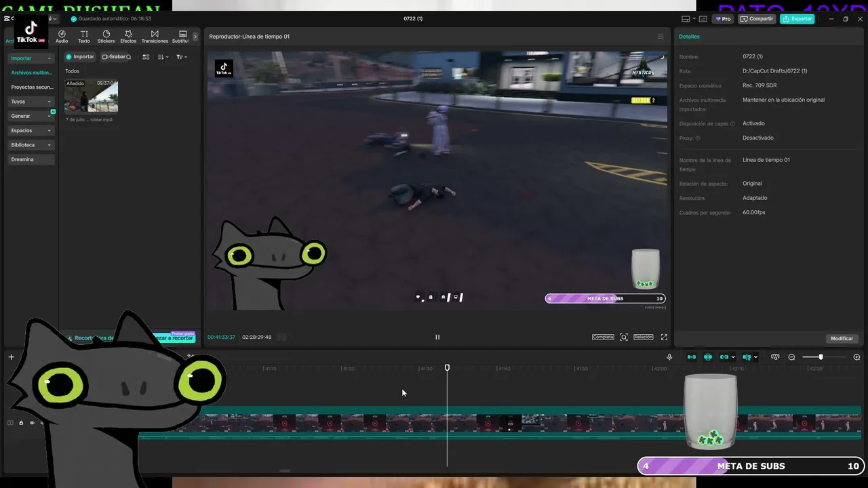Open the Stickers panel
The width and height of the screenshot is (868, 488).
pos(106,37)
